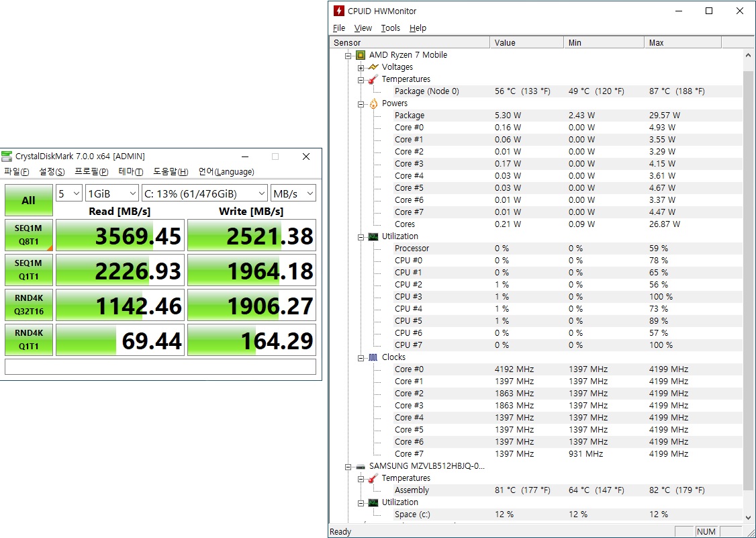Click the CrystalDiskMark title bar icon

(6, 156)
